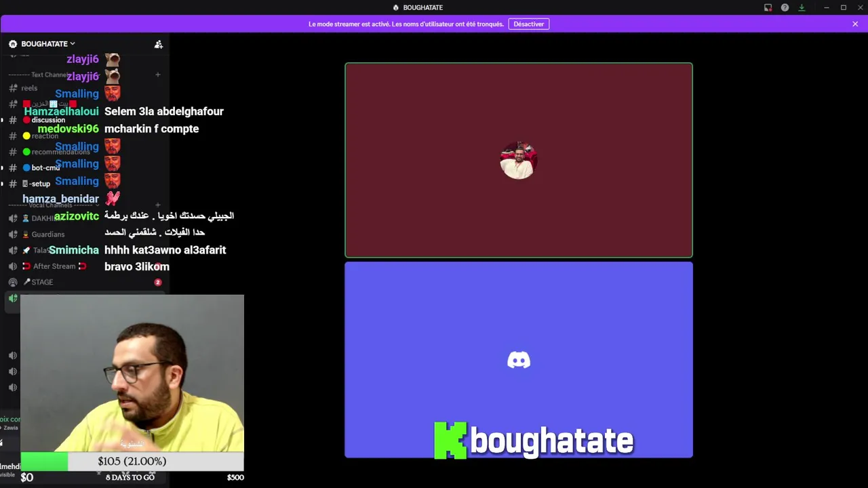Screen dimensions: 868x488
Task: Click chat message 'mcharkin f compte'
Action: (x=151, y=129)
